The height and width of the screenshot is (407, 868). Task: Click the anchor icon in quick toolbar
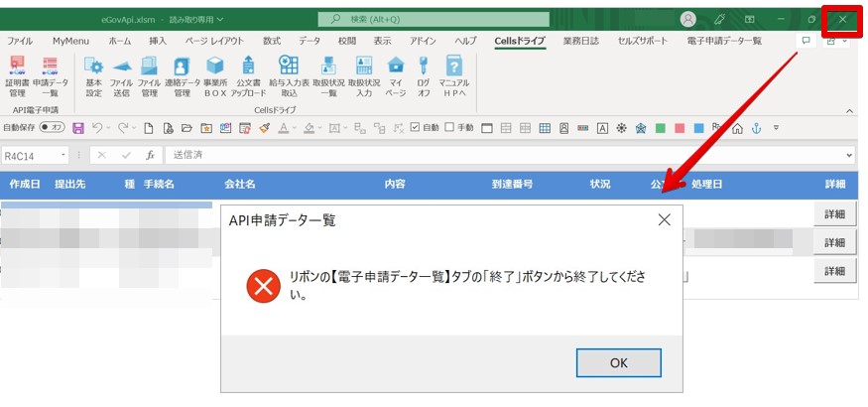(x=756, y=128)
